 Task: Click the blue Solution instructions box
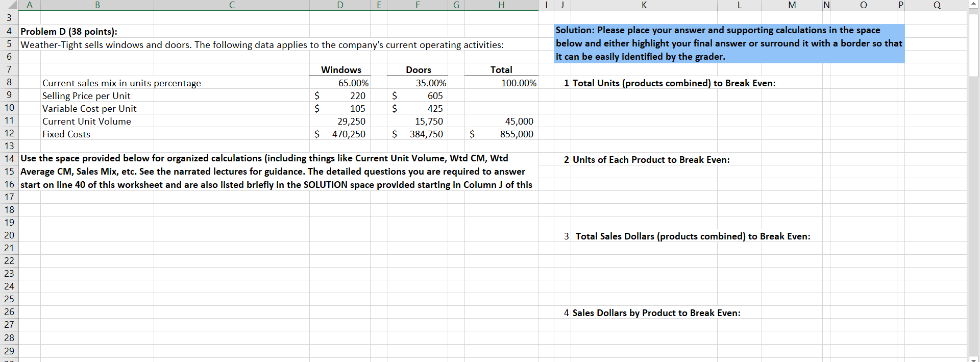[729, 43]
